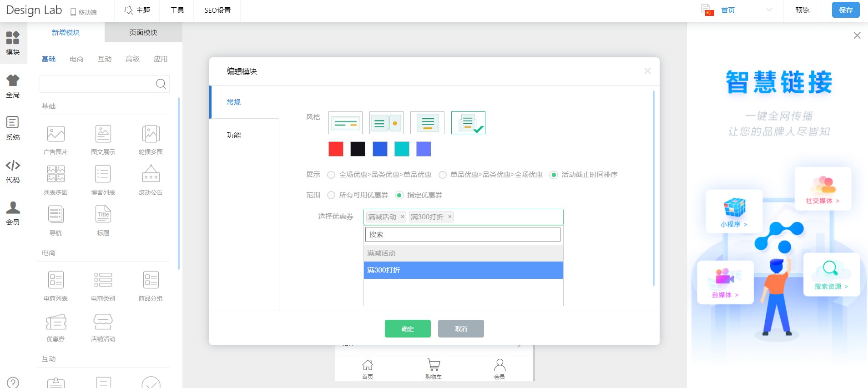Switch to the 页面模块 tab
This screenshot has height=388, width=868.
tap(143, 32)
